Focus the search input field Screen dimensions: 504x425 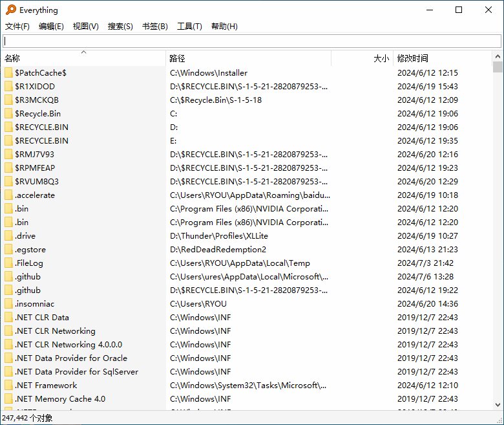pos(252,41)
